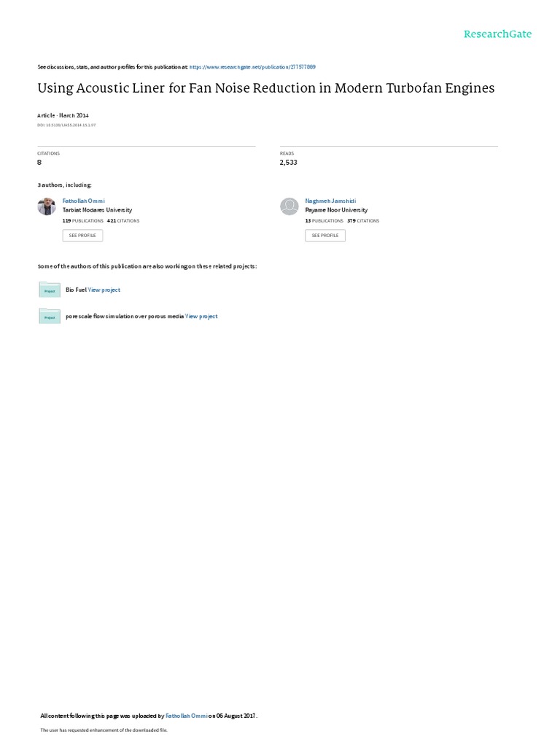Open View project for pore scale simulation

pyautogui.click(x=201, y=317)
